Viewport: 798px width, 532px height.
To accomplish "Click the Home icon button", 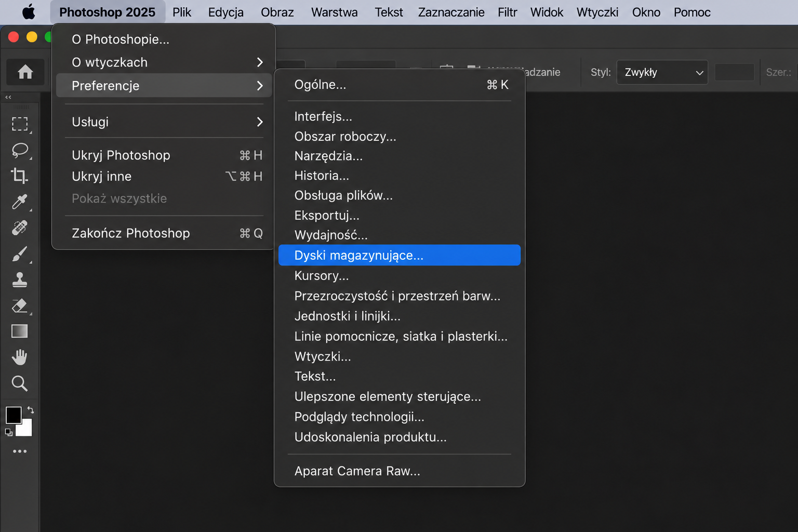I will coord(25,72).
